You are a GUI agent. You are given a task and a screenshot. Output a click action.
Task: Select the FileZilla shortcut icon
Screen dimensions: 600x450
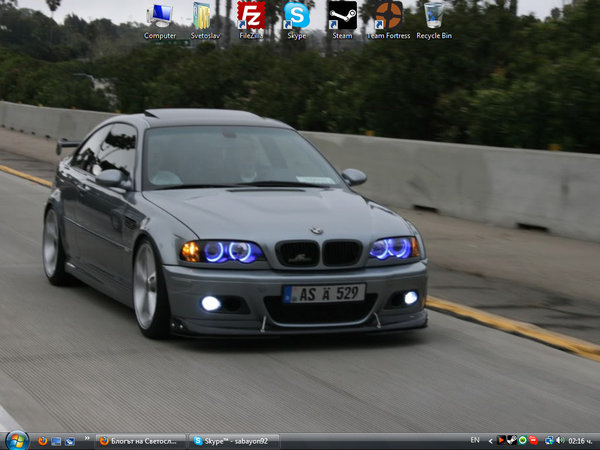251,21
